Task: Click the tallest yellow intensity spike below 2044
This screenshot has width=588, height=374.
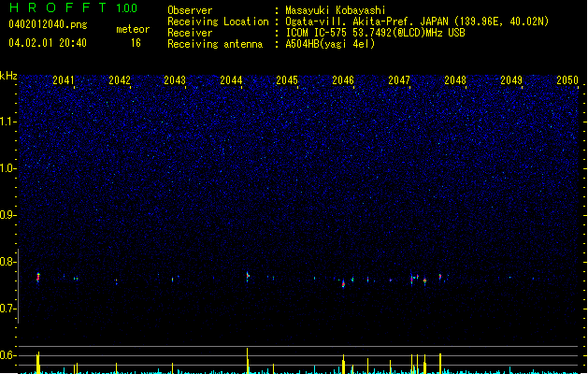Action: [247, 361]
